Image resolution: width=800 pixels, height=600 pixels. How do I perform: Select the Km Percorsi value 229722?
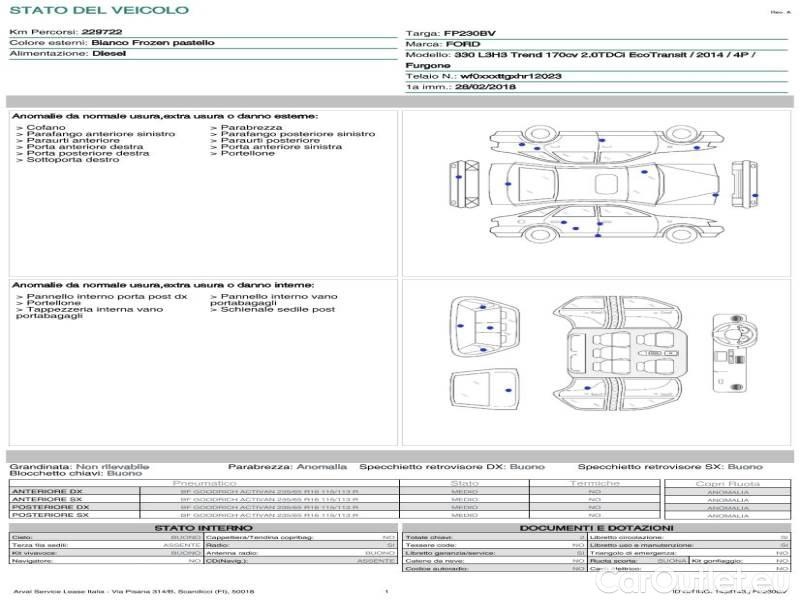tap(102, 32)
